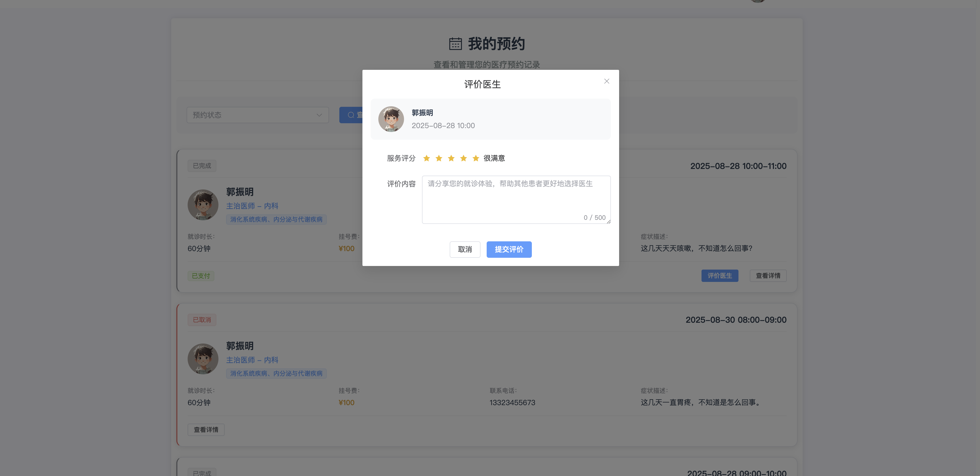980x476 pixels.
Task: Click the 主治医师 – 内科 link in first card
Action: point(252,206)
